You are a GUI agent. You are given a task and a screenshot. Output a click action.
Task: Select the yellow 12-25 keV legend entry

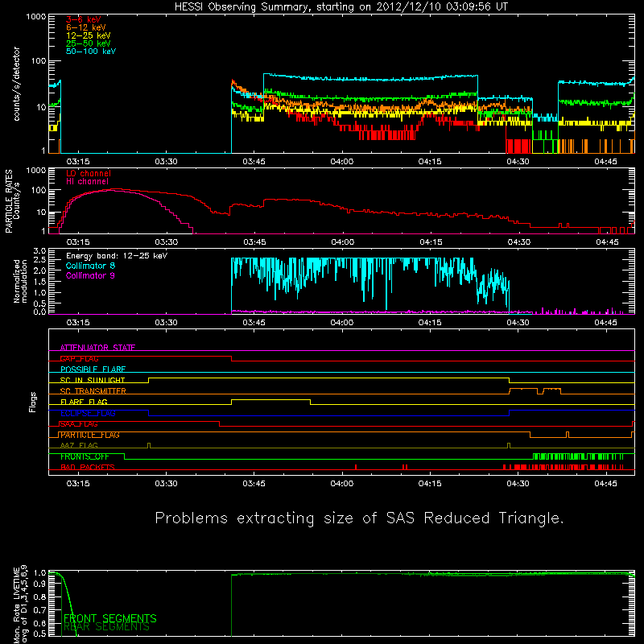(x=89, y=35)
